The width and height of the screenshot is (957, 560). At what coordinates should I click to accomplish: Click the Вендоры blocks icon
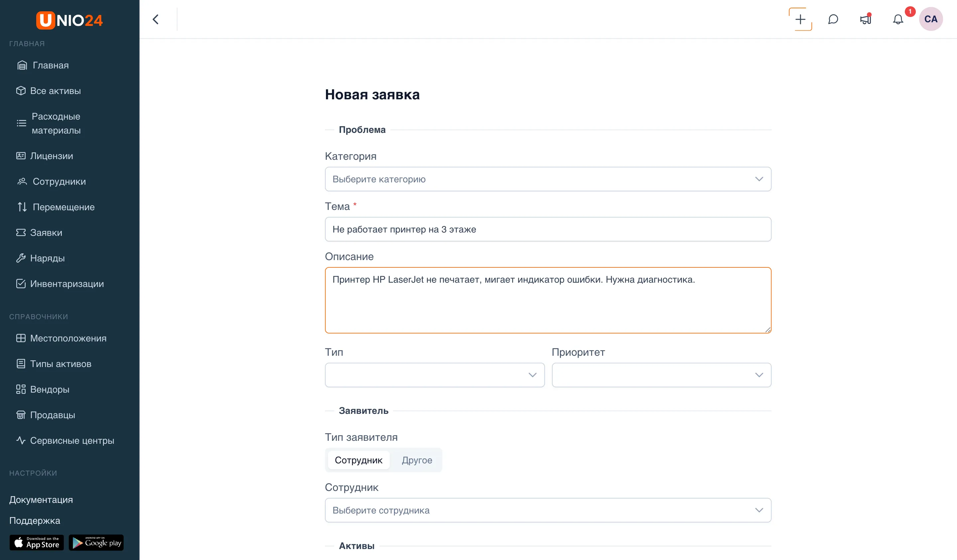pos(21,389)
